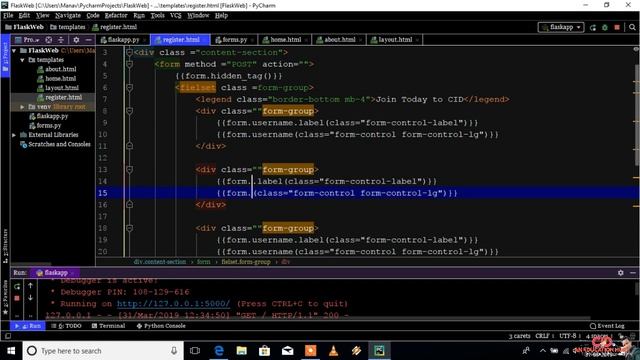The height and width of the screenshot is (360, 640).
Task: Open the TODO tool window
Action: pos(67,326)
